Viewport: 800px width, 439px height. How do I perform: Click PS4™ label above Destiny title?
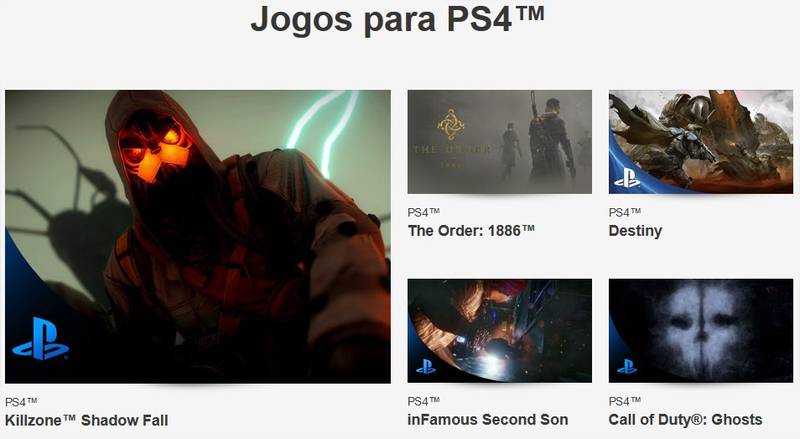pyautogui.click(x=624, y=212)
